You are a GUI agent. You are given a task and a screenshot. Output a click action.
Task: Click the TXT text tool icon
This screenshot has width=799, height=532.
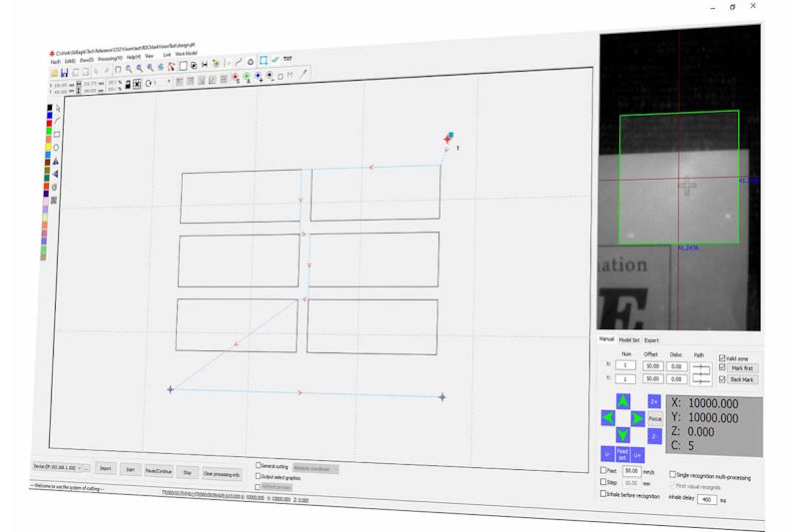click(x=289, y=59)
